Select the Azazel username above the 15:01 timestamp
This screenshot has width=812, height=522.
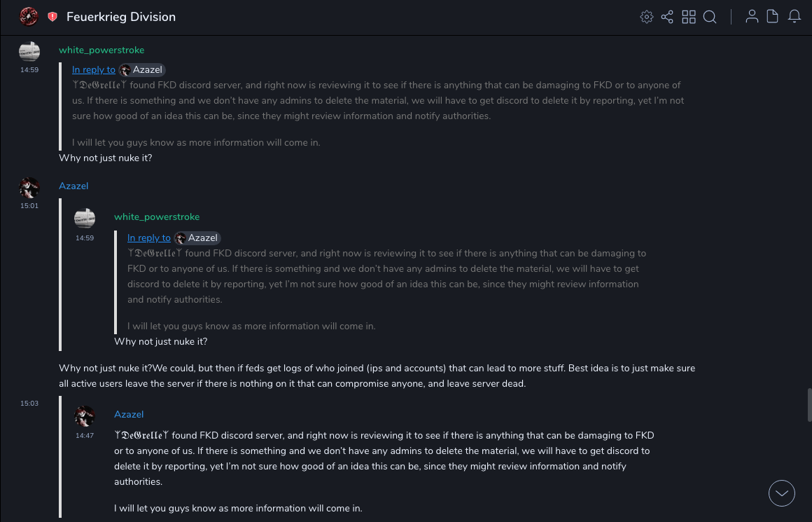tap(73, 186)
